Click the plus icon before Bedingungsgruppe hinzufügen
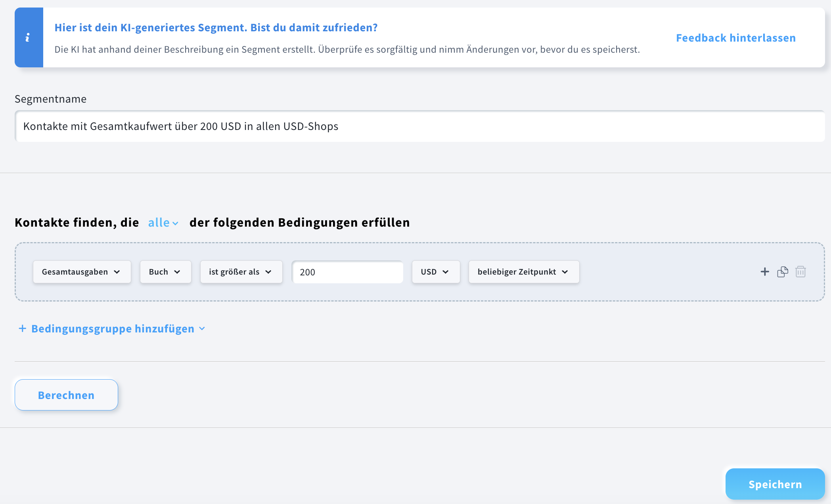 click(x=22, y=328)
